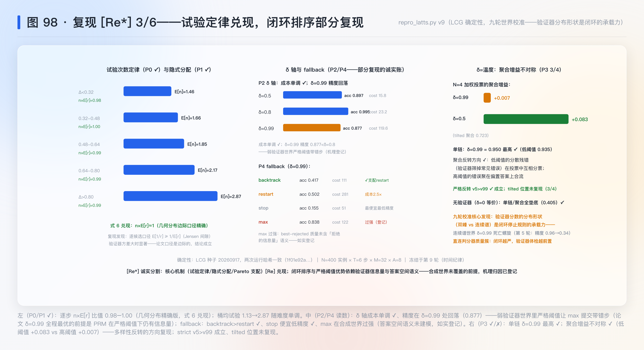Click the green +0.083 gain bar
This screenshot has height=350, width=644.
click(526, 119)
